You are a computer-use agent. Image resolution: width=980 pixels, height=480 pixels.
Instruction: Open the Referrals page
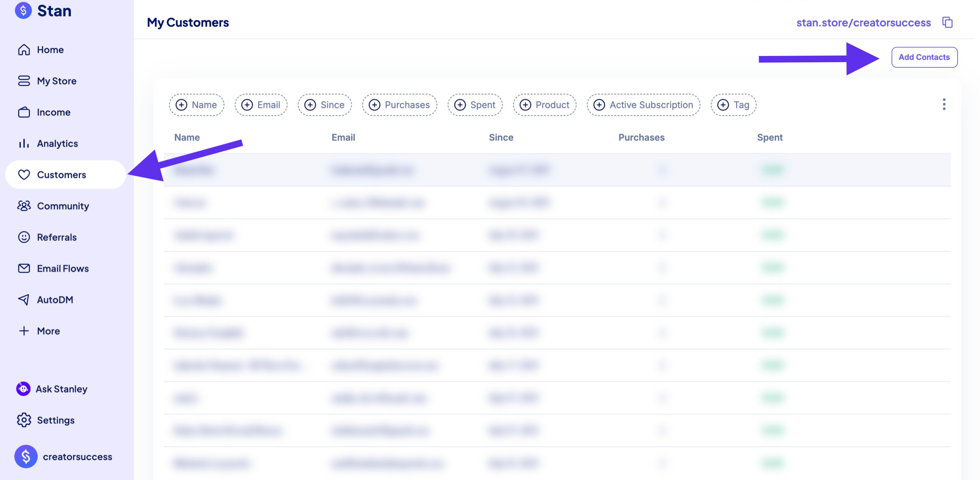[x=57, y=237]
